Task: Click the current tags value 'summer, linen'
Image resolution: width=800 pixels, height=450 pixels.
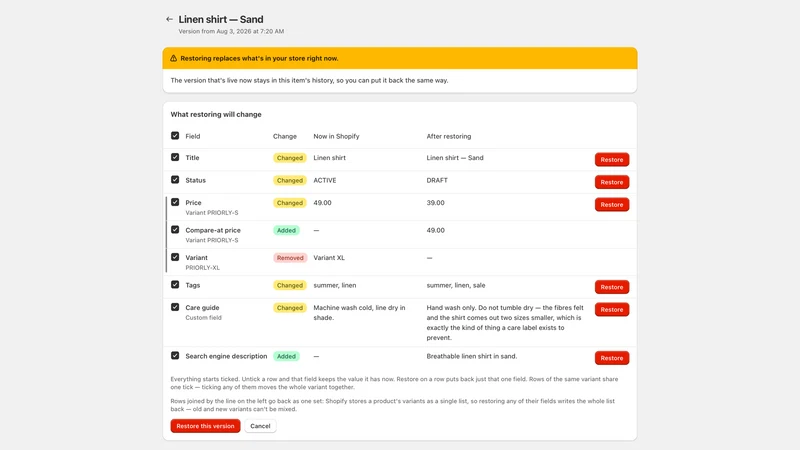Action: 335,285
